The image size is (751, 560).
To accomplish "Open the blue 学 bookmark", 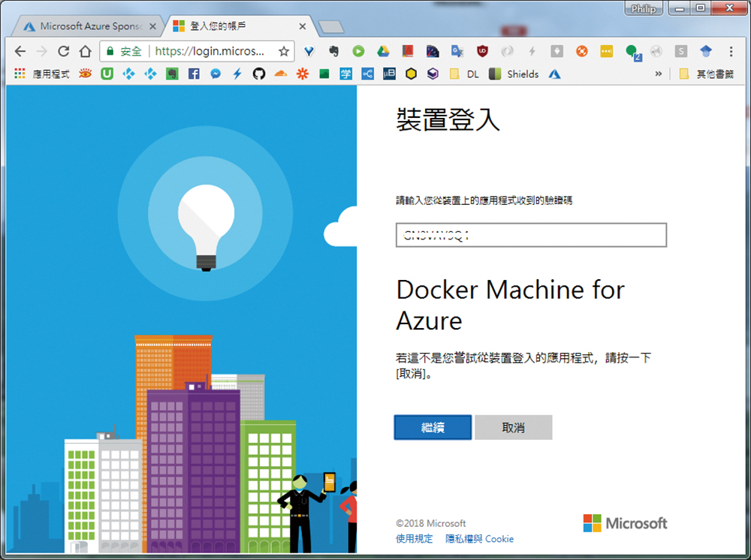I will click(345, 74).
